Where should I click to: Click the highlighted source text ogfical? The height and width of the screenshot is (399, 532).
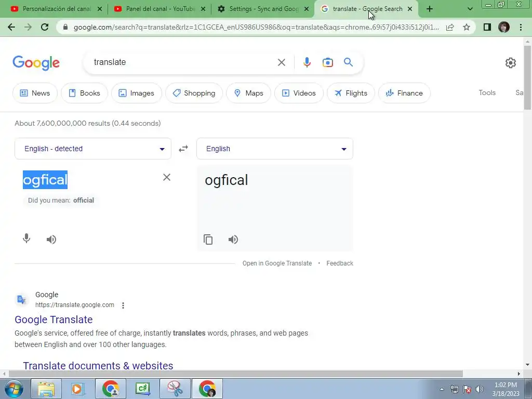45,180
